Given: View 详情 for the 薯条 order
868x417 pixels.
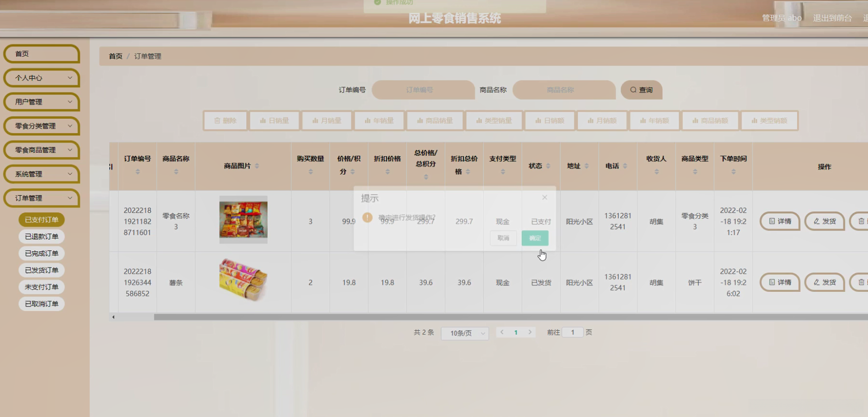Looking at the screenshot, I should tap(780, 282).
